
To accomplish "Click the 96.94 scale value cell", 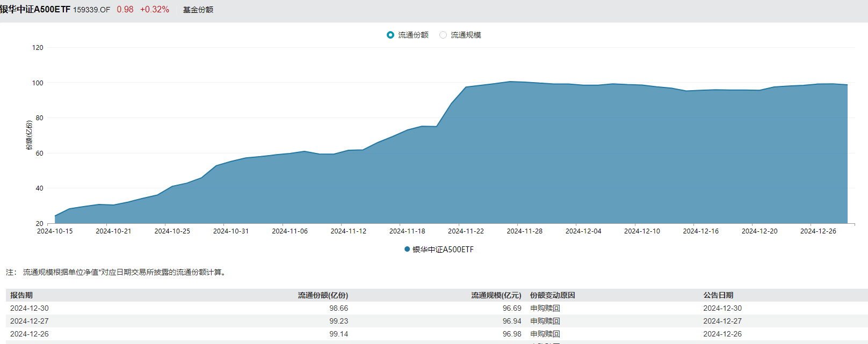I will click(511, 321).
